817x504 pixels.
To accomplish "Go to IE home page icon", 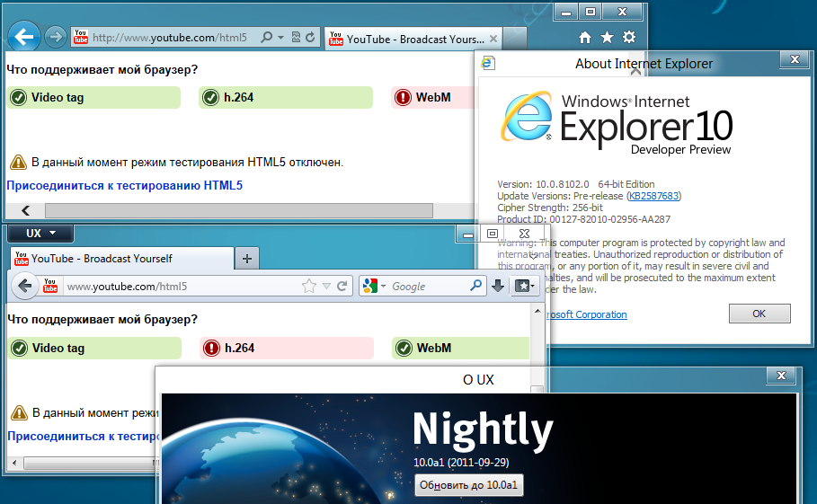I will [584, 38].
